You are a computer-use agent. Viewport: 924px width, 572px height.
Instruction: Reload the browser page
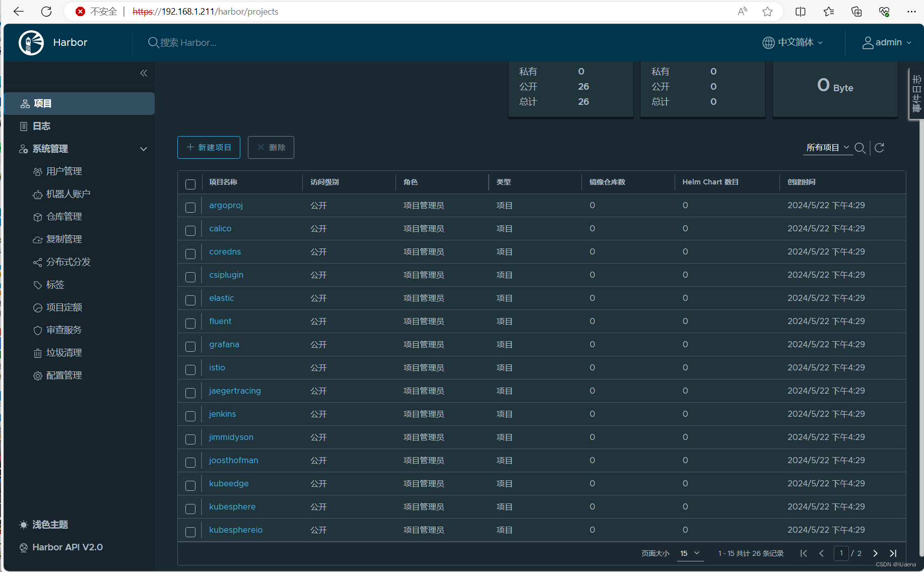[46, 11]
